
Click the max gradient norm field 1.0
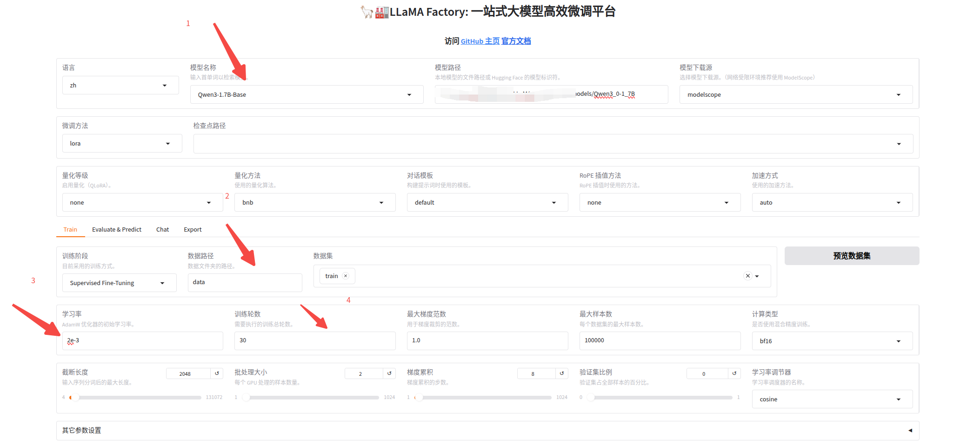(x=487, y=341)
